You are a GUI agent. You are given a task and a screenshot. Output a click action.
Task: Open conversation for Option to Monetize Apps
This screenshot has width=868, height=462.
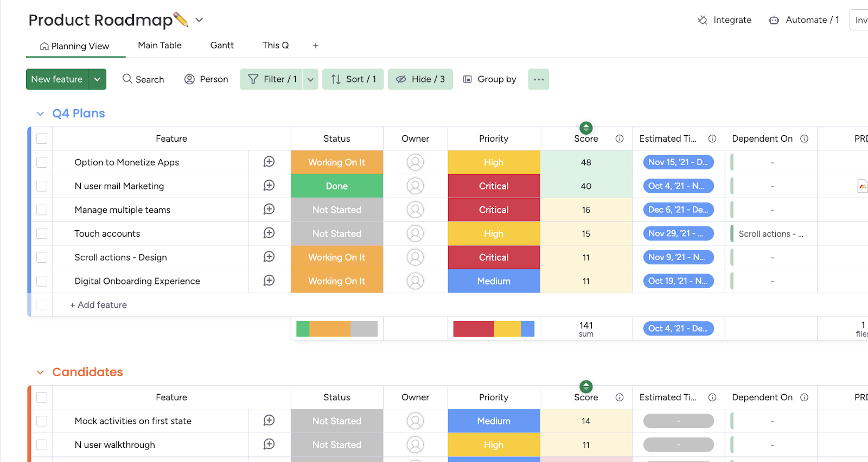pos(269,162)
